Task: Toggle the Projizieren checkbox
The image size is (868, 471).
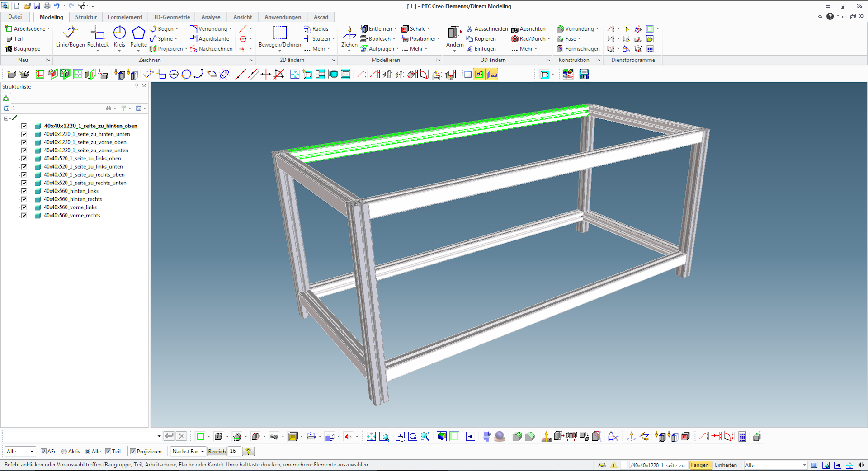Action: click(133, 452)
